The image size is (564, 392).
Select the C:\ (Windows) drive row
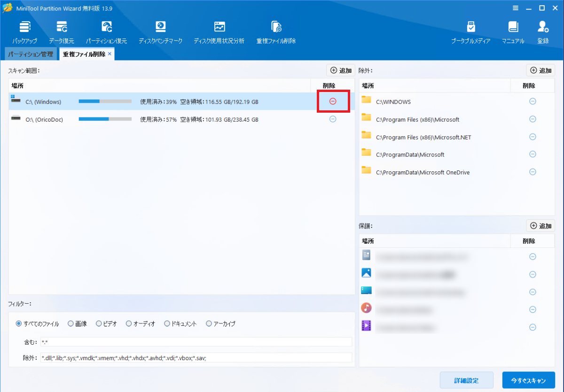[x=181, y=101]
